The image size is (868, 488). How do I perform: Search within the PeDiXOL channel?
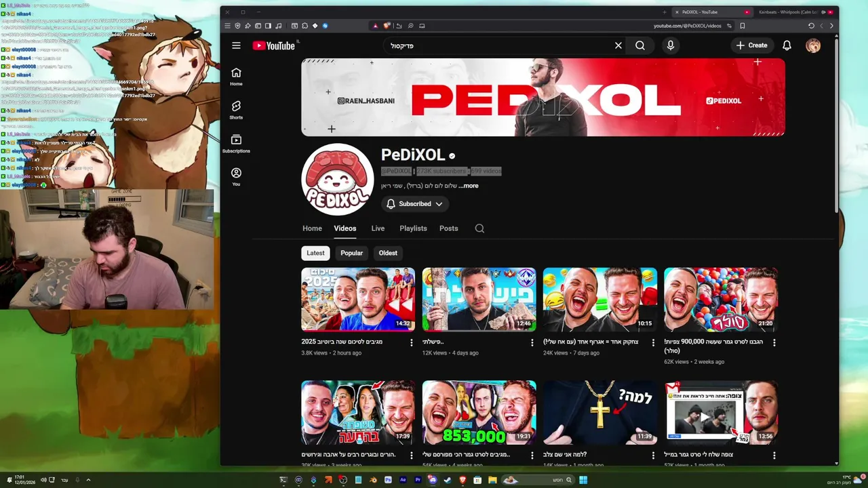pyautogui.click(x=479, y=228)
